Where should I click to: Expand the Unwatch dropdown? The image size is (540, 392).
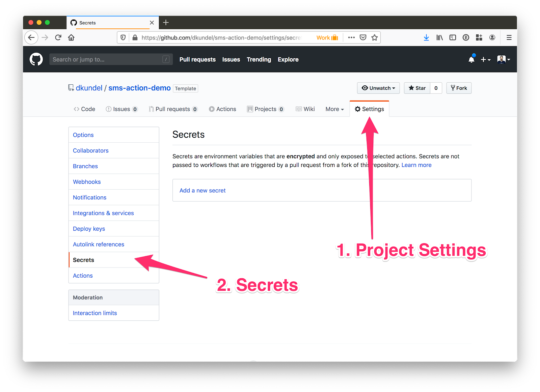click(x=378, y=88)
